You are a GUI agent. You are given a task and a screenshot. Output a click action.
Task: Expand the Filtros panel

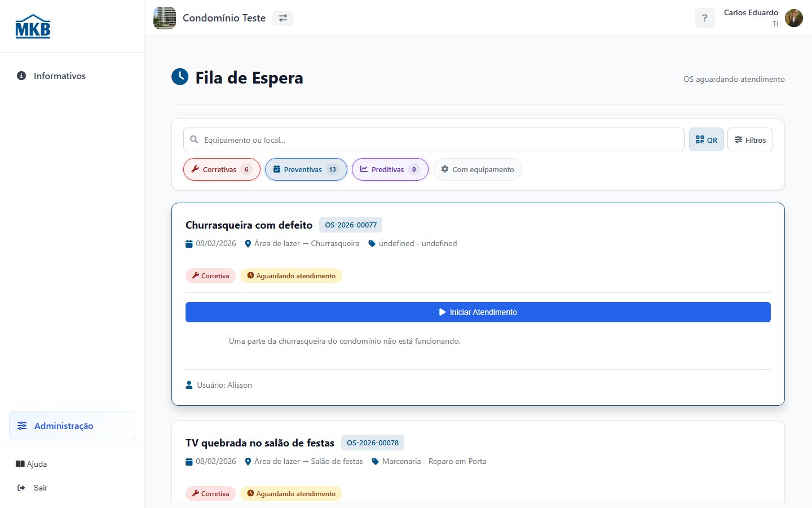[750, 139]
